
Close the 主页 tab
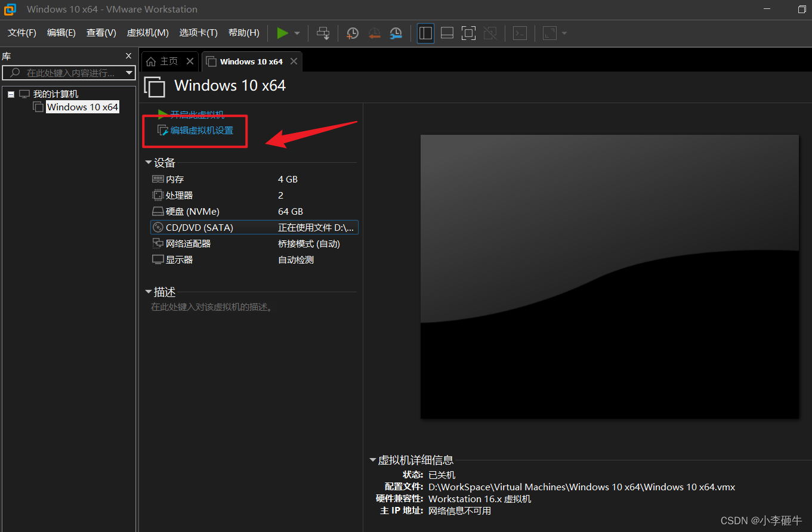click(x=190, y=61)
